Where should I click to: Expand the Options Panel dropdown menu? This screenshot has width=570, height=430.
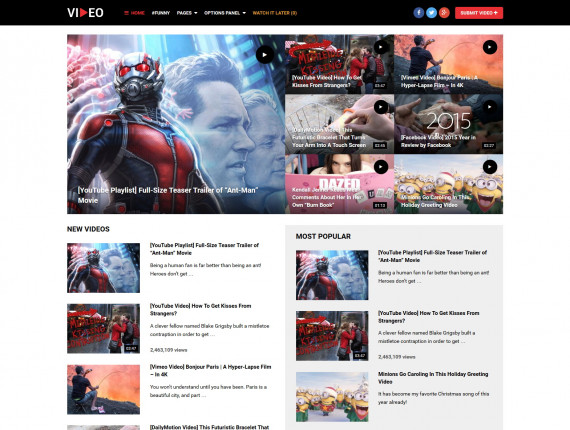[x=225, y=13]
